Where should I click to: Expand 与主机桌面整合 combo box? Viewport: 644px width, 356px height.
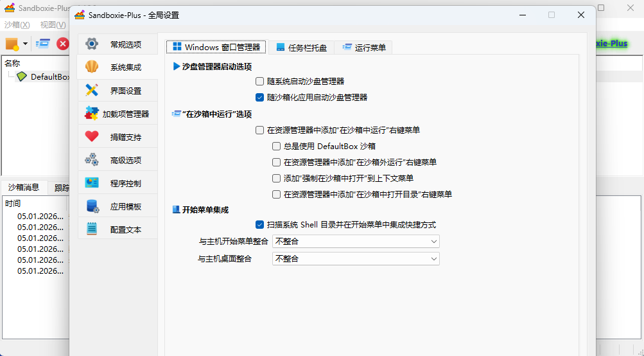pyautogui.click(x=356, y=259)
